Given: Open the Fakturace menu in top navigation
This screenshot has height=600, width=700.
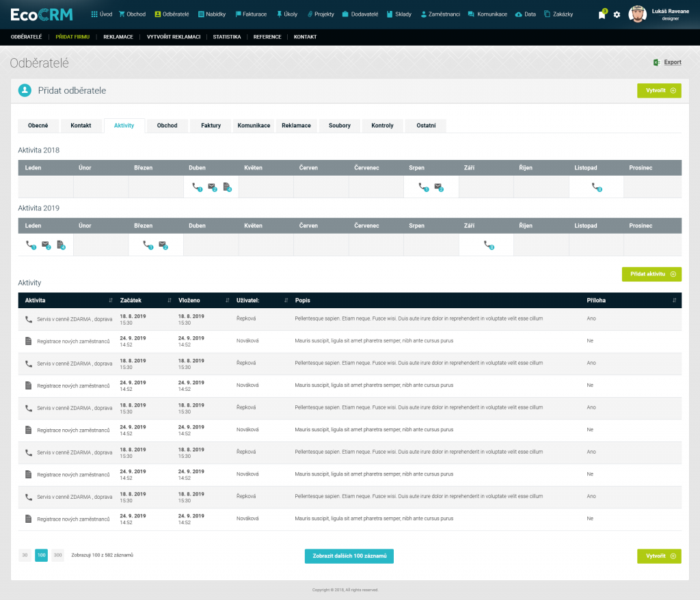Looking at the screenshot, I should [251, 14].
